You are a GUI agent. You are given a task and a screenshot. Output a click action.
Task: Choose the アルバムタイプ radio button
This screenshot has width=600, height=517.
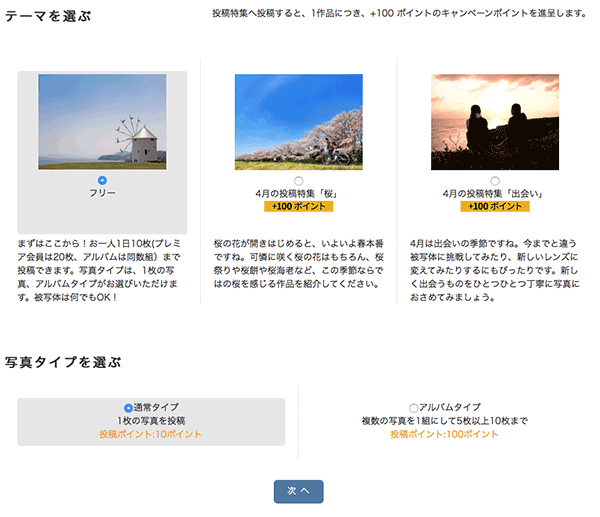pyautogui.click(x=414, y=408)
